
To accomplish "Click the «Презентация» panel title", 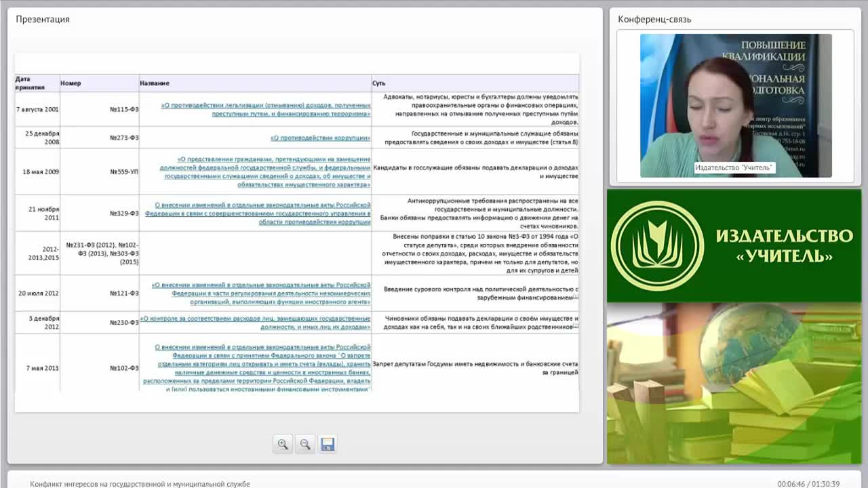I will click(43, 19).
